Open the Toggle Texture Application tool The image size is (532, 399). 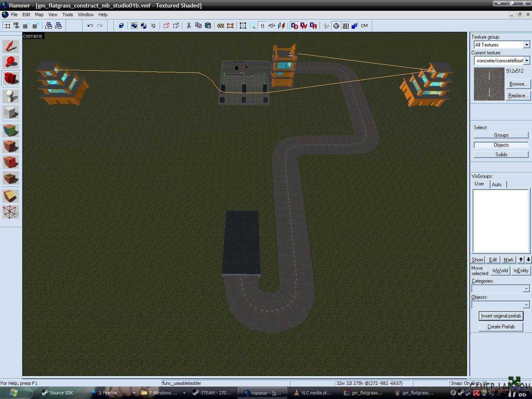coord(11,130)
